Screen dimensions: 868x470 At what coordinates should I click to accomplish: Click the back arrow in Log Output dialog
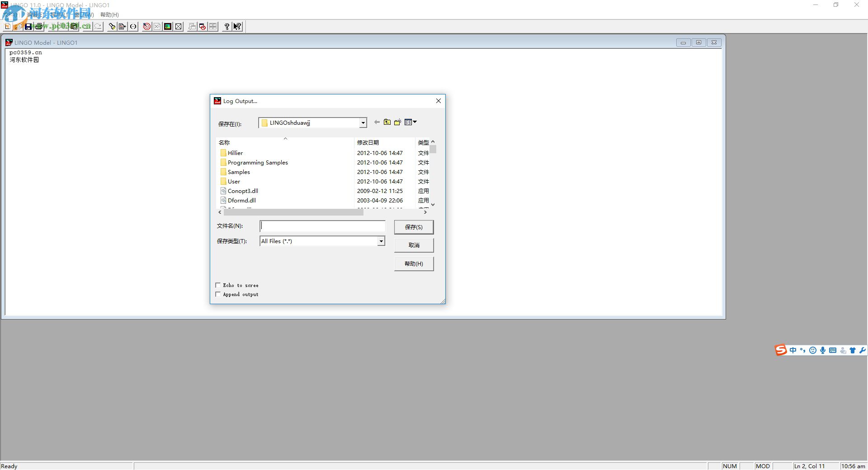pyautogui.click(x=377, y=122)
